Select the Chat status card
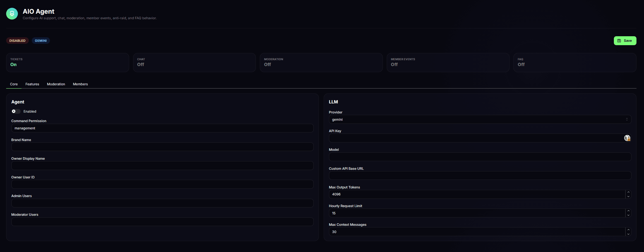 coord(194,62)
